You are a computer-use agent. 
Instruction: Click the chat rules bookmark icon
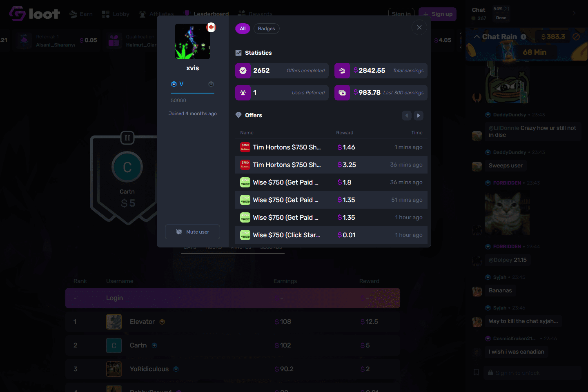click(476, 372)
